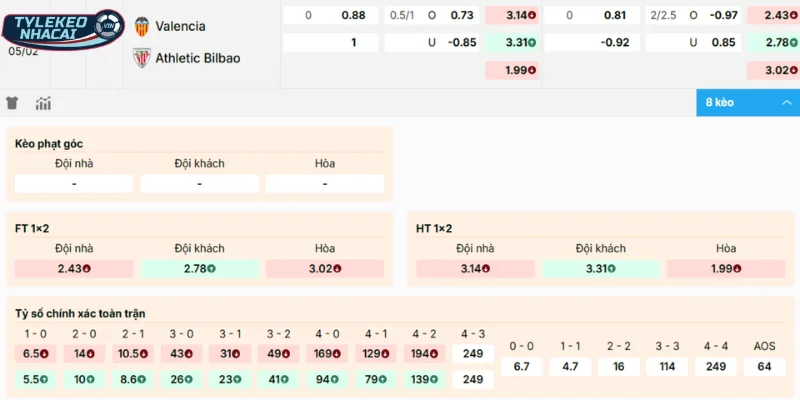Screen dimensions: 800x400
Task: Click Athletic Bilbao team name link
Action: click(198, 58)
